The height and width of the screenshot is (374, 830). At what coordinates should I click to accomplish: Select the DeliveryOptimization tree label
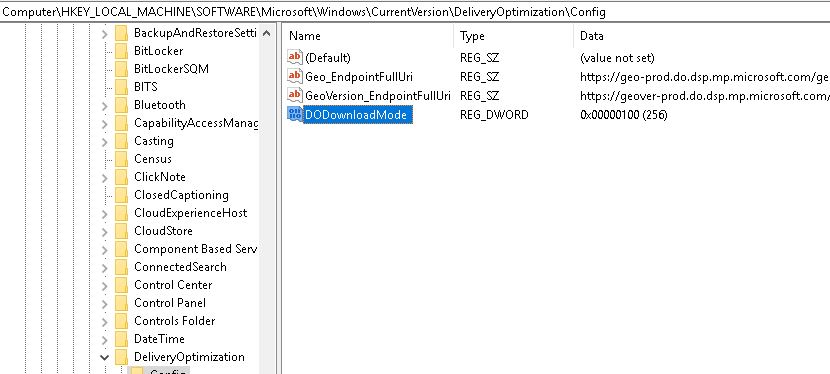[189, 357]
